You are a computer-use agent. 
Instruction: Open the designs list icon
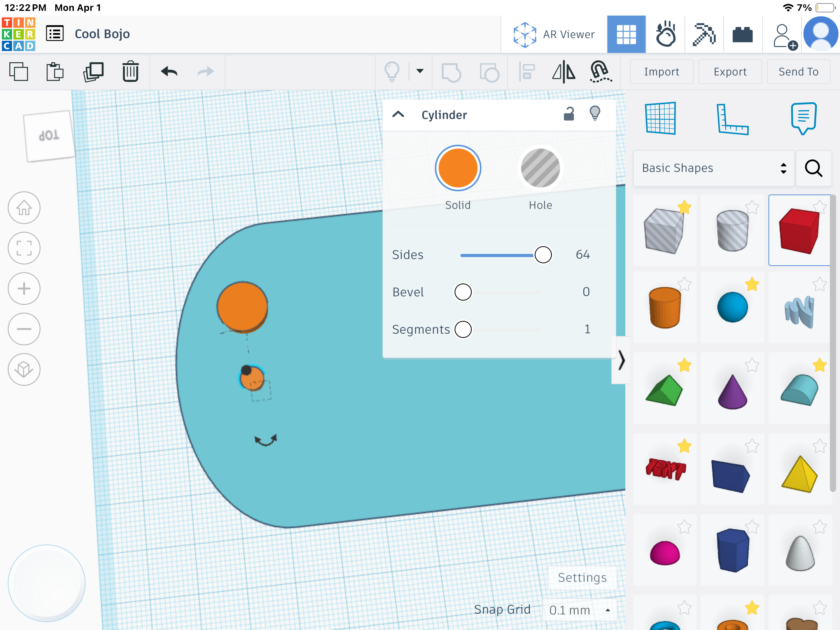click(55, 33)
